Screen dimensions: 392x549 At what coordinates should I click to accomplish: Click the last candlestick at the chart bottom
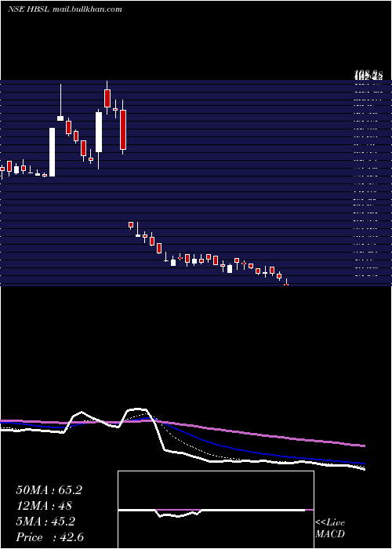click(x=286, y=282)
